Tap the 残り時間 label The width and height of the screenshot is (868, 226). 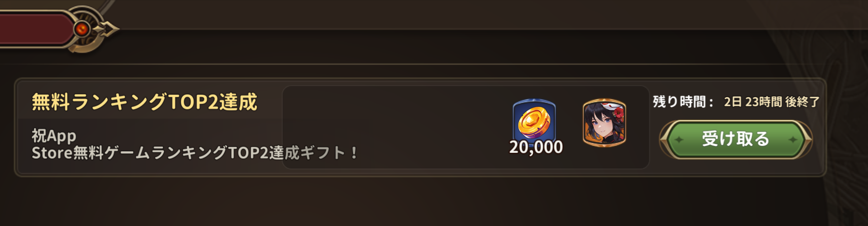pyautogui.click(x=683, y=102)
